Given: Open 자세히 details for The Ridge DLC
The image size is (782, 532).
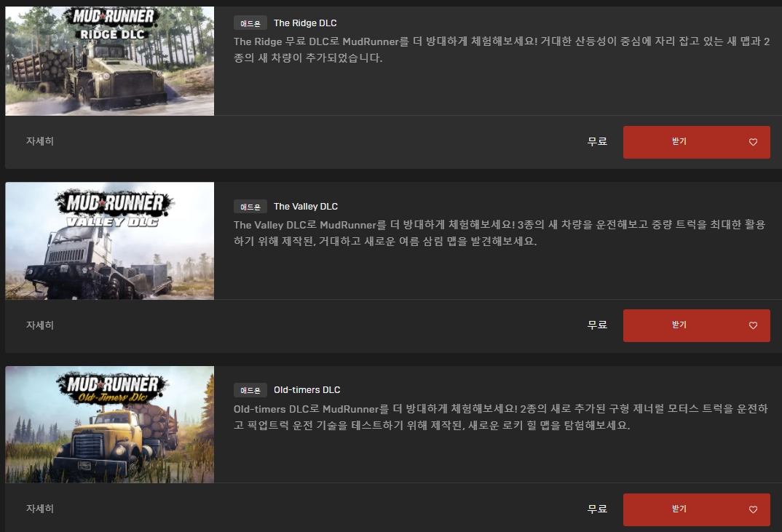Looking at the screenshot, I should point(40,141).
